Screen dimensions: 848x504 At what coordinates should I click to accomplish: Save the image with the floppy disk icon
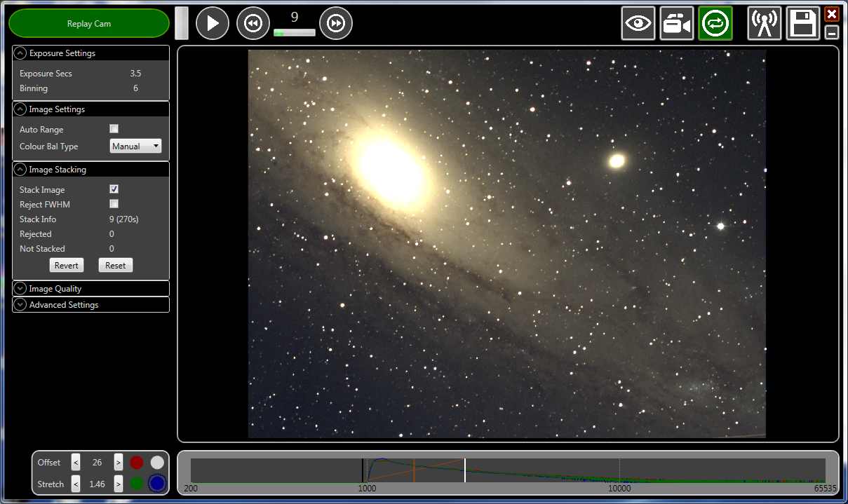pyautogui.click(x=803, y=24)
